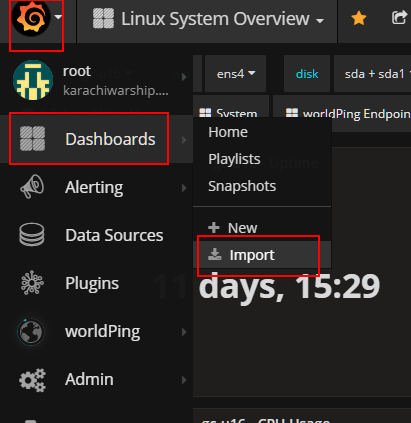Click the share dashboard icon
The image size is (411, 423).
399,18
